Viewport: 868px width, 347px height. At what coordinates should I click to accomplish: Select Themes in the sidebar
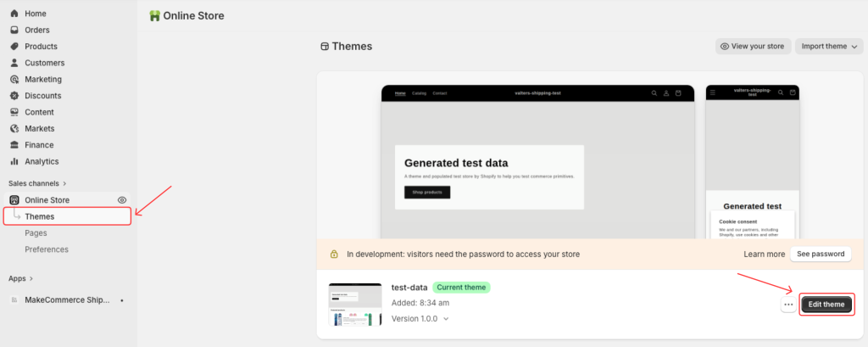[40, 216]
